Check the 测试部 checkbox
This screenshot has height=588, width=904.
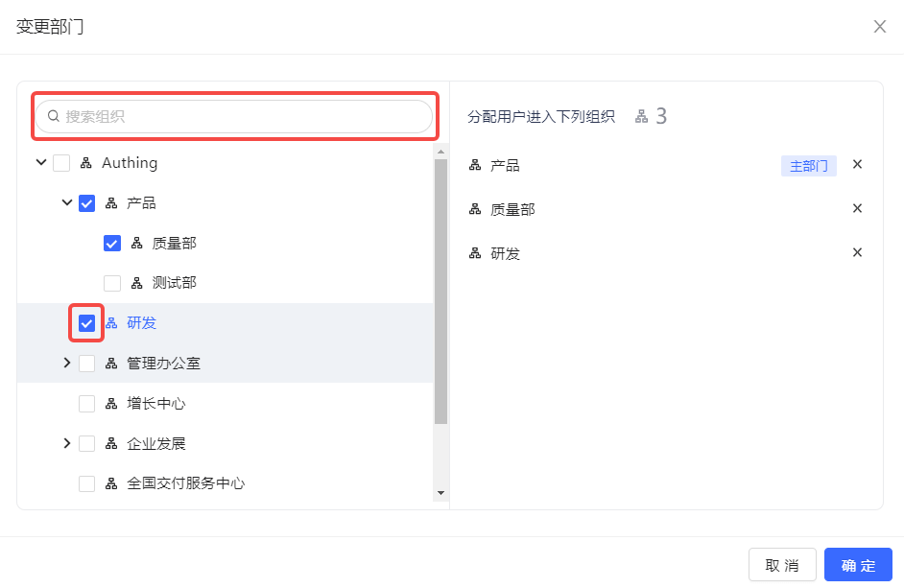[112, 283]
